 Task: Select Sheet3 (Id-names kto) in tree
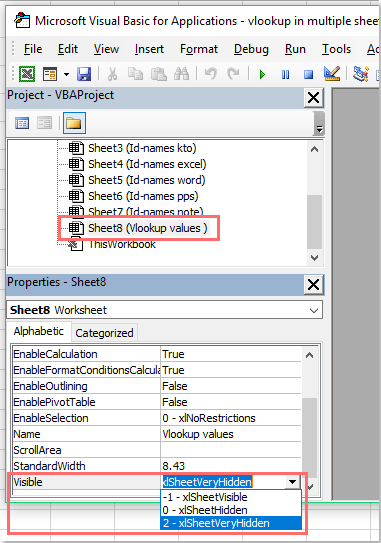pos(142,148)
